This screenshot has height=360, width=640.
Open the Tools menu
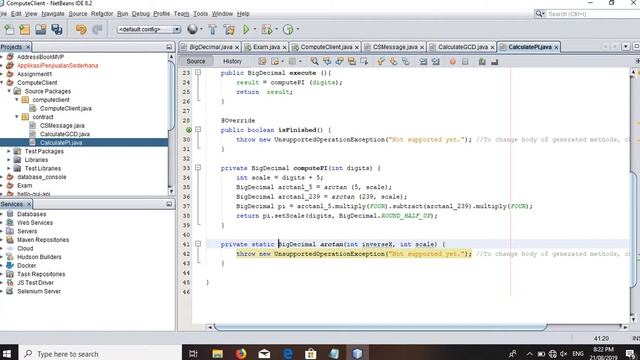point(200,14)
